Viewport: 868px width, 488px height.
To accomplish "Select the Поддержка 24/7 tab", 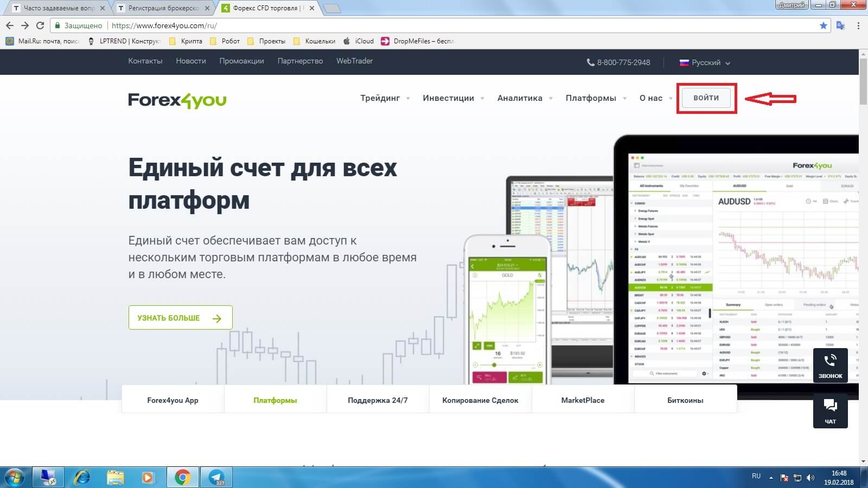I will [x=378, y=400].
